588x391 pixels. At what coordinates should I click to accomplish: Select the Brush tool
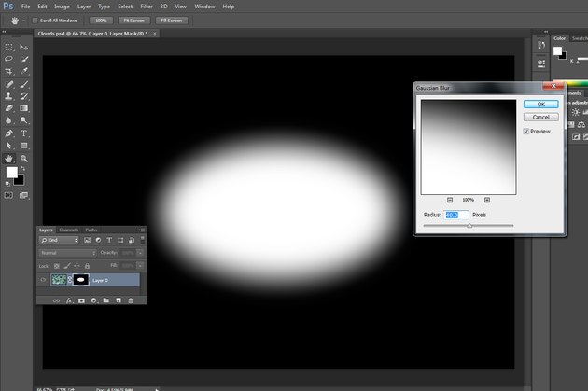click(x=23, y=84)
